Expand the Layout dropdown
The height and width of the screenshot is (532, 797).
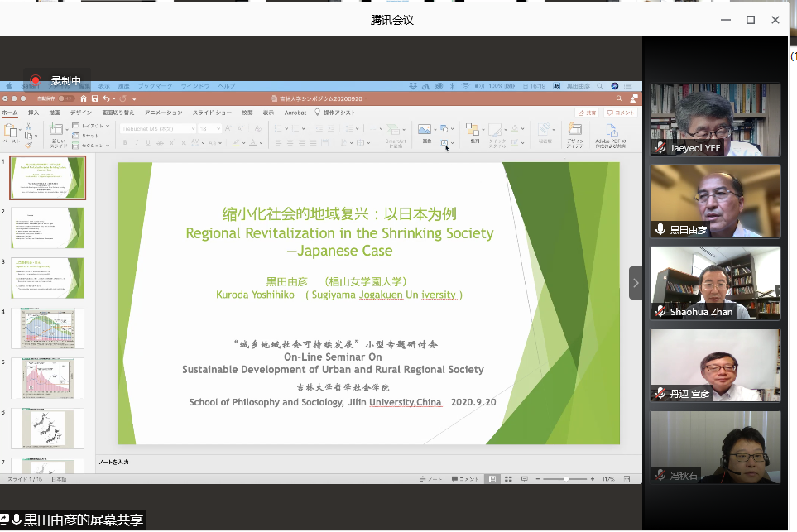coord(91,126)
